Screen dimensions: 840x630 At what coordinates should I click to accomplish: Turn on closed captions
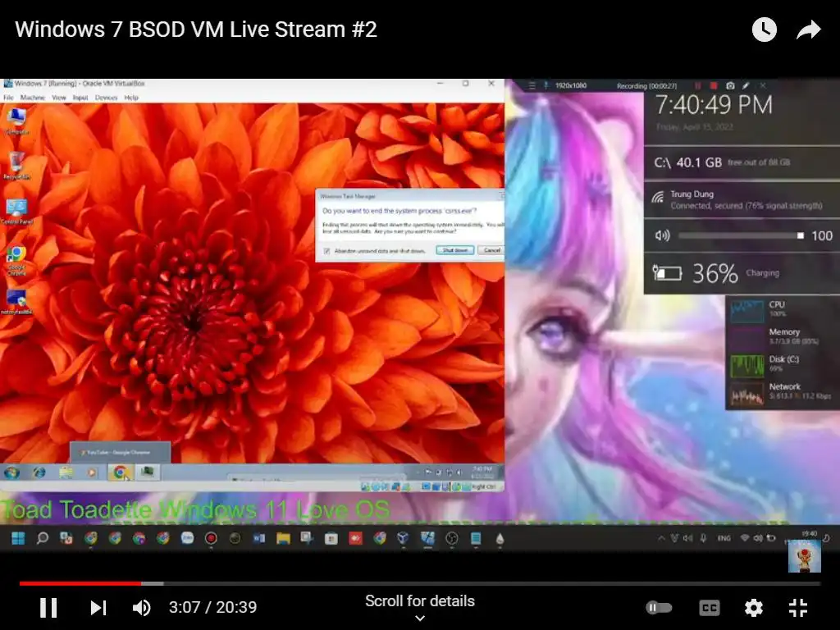[710, 608]
